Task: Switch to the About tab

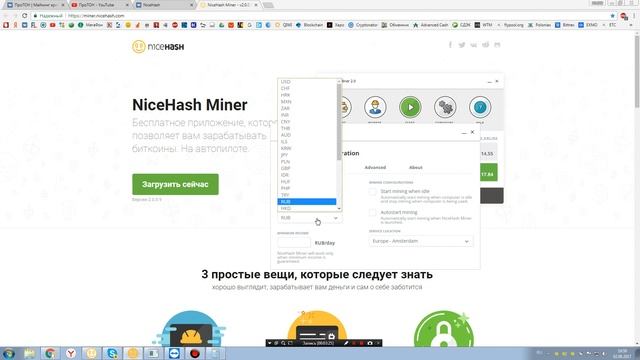Action: point(416,167)
